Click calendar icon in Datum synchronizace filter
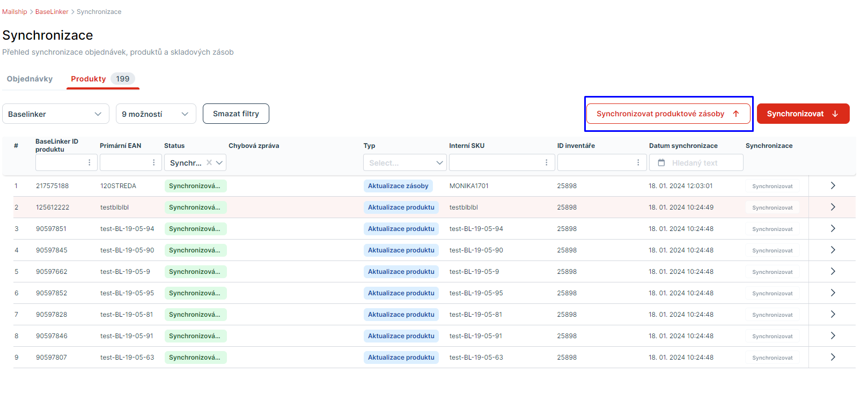The height and width of the screenshot is (395, 868). coord(661,162)
